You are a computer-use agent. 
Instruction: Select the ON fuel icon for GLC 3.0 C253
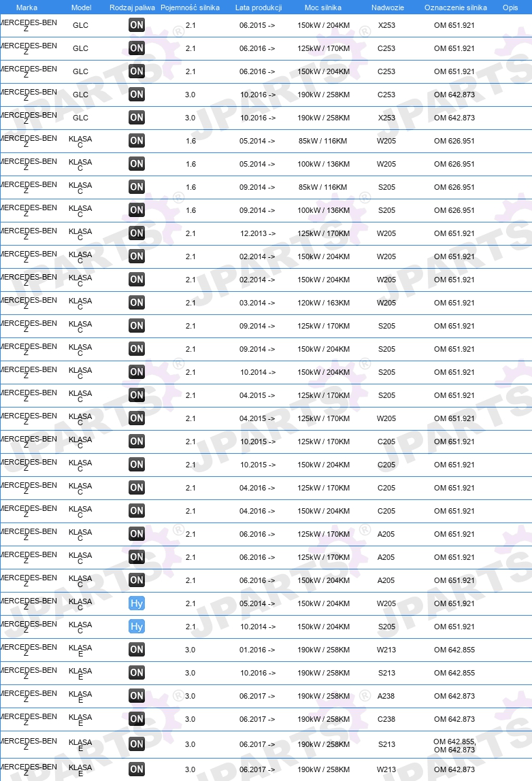pos(137,95)
